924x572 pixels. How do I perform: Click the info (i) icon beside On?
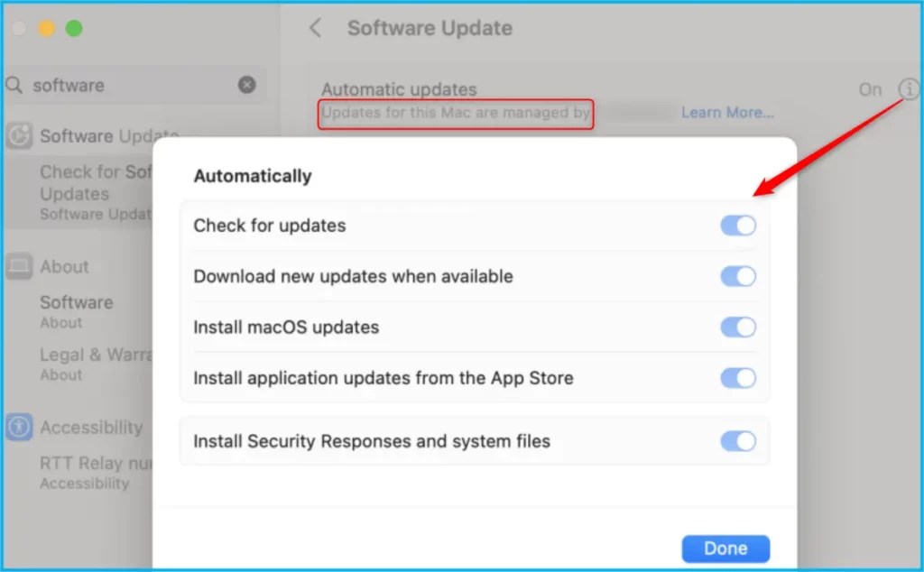coord(910,89)
